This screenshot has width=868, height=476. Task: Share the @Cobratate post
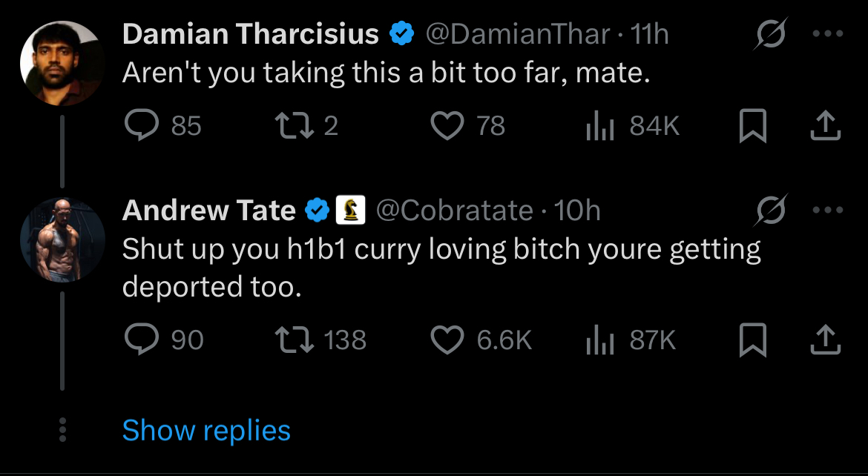click(x=825, y=340)
